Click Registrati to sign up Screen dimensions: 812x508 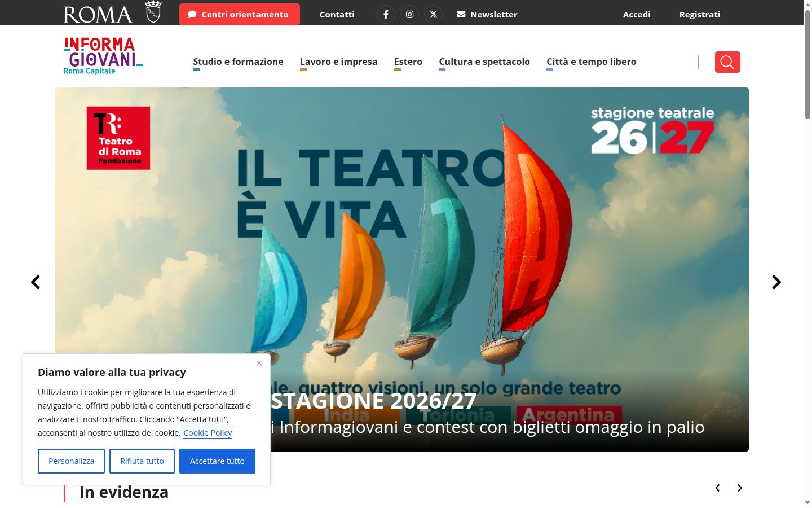click(700, 14)
